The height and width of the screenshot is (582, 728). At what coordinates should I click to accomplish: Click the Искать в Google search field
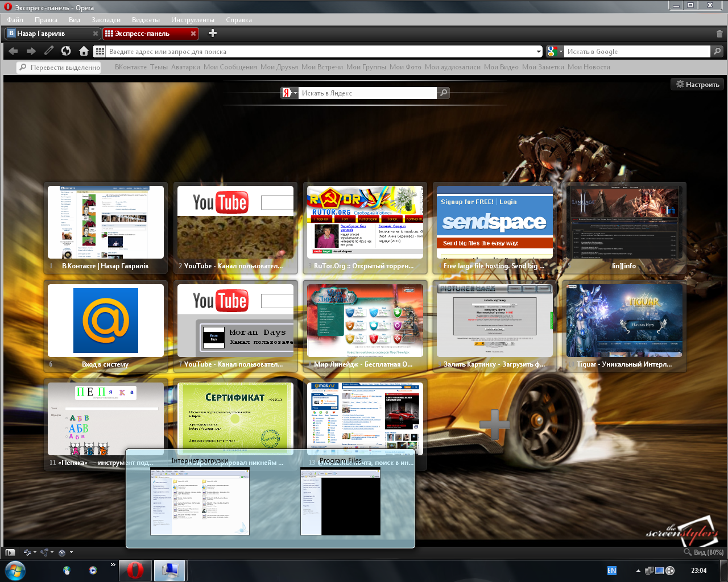(x=638, y=51)
